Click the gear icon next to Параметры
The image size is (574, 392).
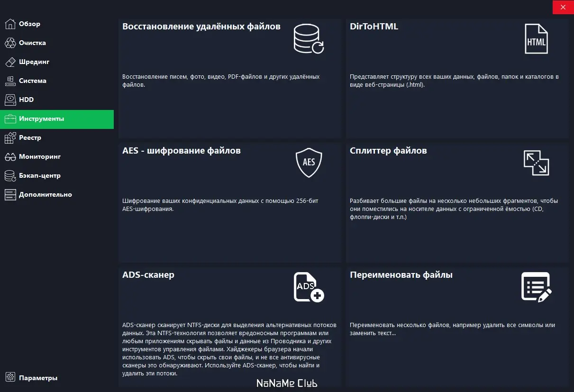point(10,378)
